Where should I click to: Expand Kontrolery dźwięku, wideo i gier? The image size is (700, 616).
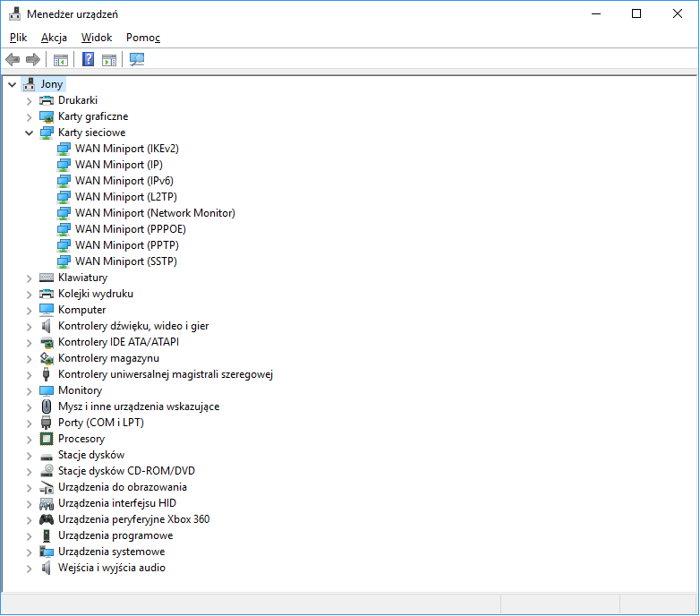point(29,326)
